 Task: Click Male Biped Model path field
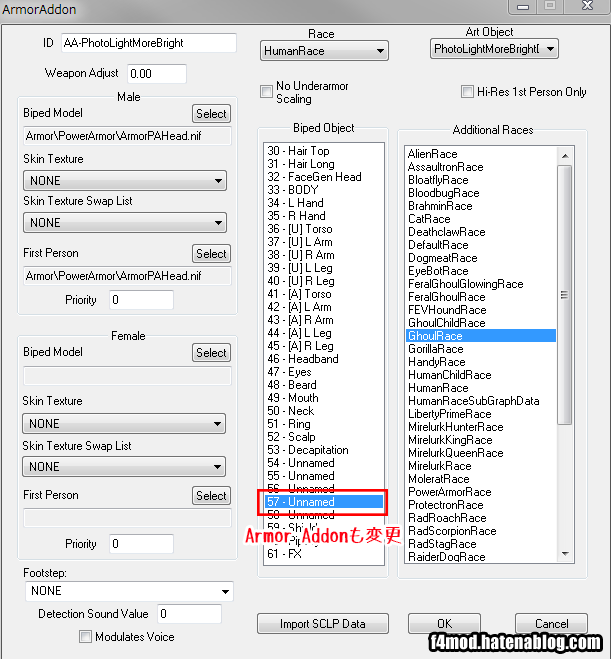[127, 136]
